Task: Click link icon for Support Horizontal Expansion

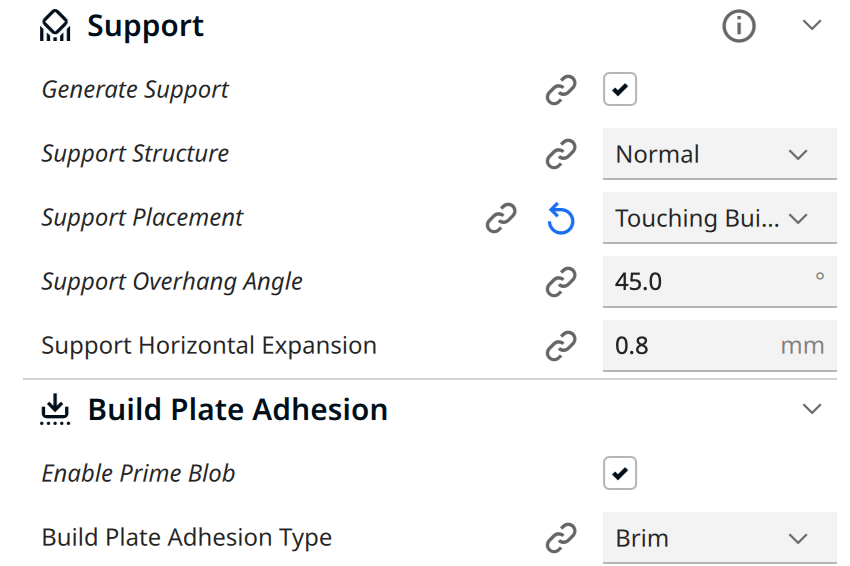Action: point(561,346)
